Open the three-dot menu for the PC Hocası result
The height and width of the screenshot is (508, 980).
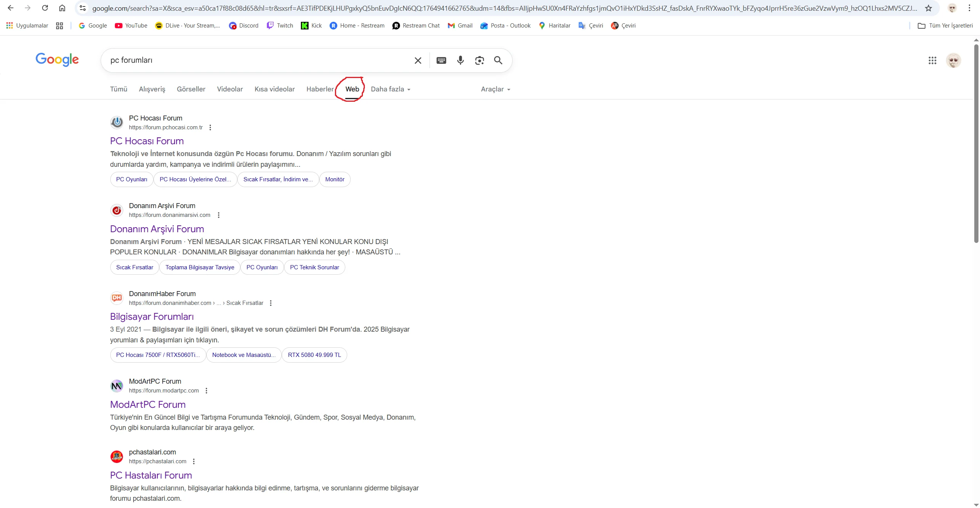click(x=210, y=127)
